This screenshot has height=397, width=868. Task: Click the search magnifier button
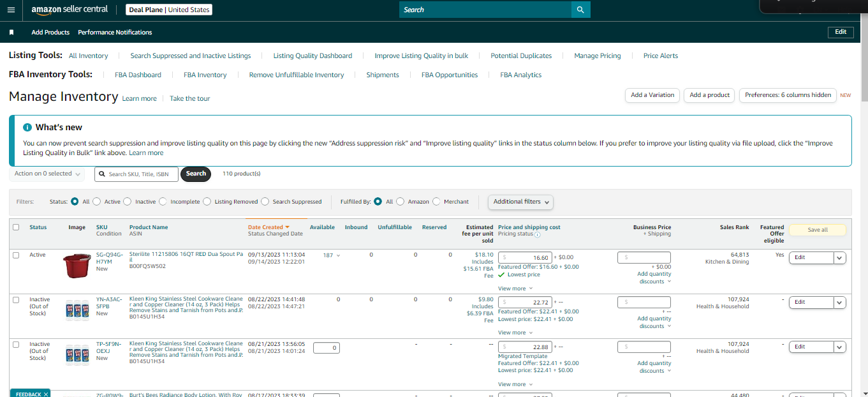(580, 10)
